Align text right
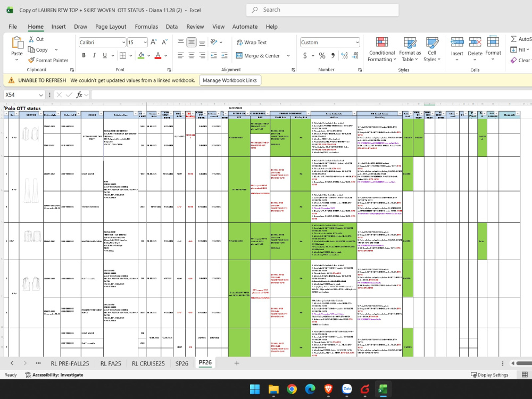Screen dimensions: 532x399 tap(202, 55)
